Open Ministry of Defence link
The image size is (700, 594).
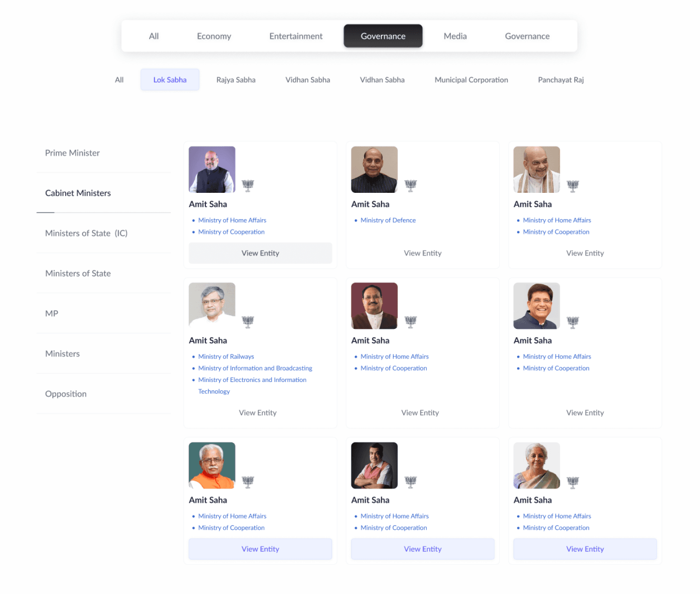pyautogui.click(x=388, y=220)
